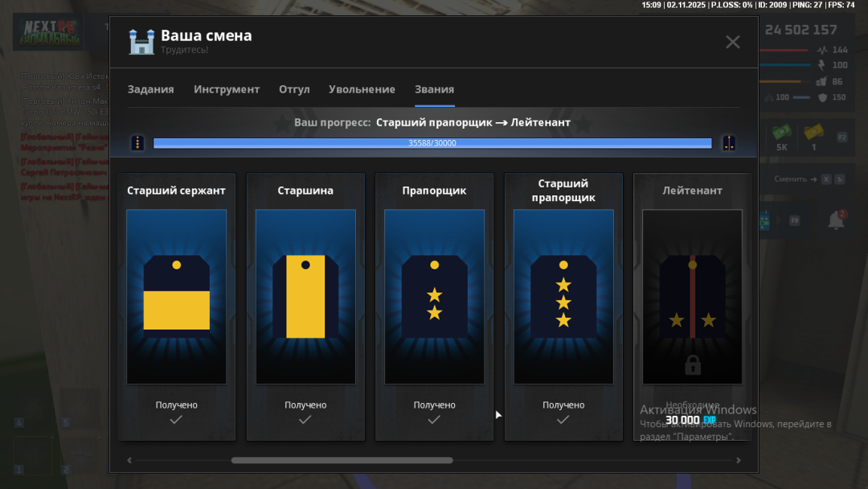Click the Прапорщик rank insignia image
This screenshot has height=489, width=868.
tap(434, 296)
